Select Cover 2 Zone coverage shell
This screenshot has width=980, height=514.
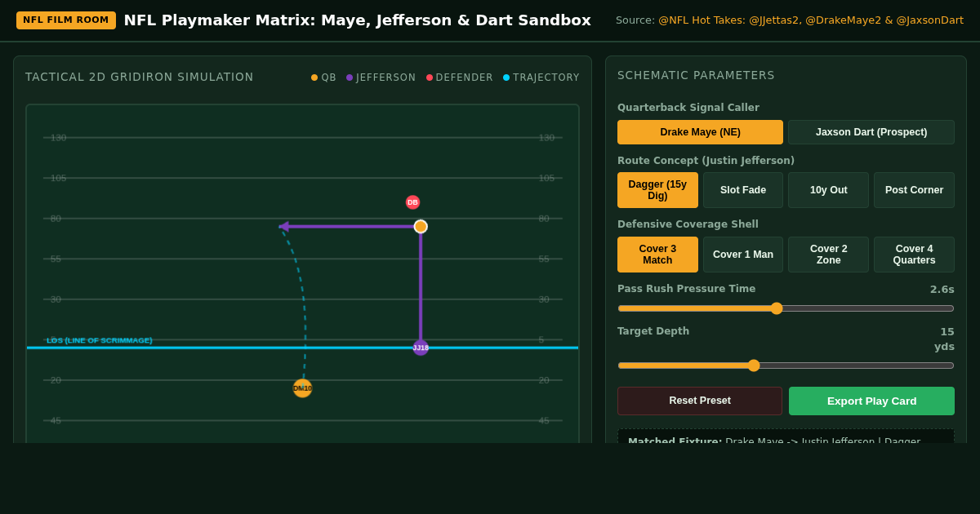tap(828, 255)
